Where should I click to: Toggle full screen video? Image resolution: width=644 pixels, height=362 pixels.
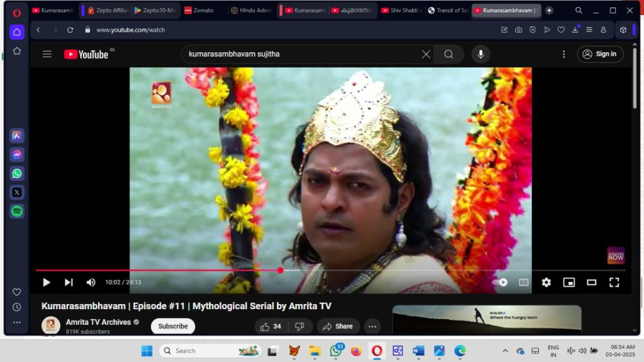point(614,282)
